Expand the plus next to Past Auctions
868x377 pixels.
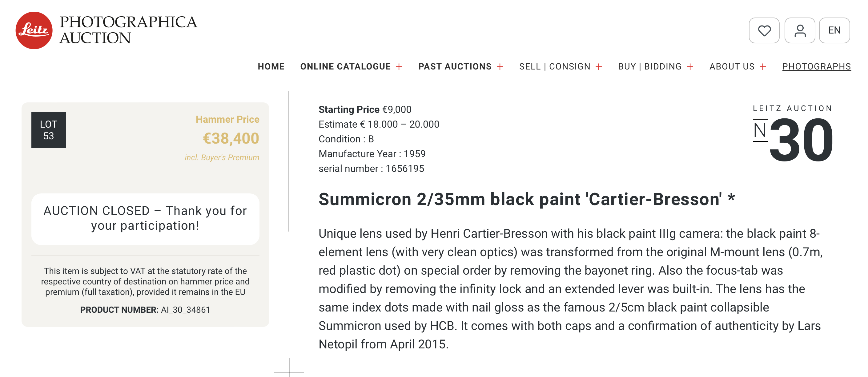tap(500, 67)
